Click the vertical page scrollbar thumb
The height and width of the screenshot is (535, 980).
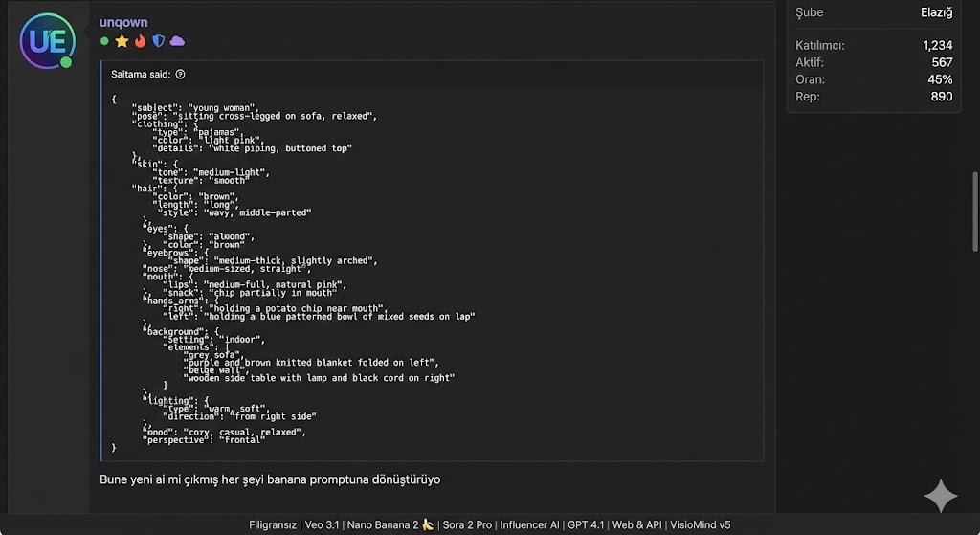tap(975, 212)
